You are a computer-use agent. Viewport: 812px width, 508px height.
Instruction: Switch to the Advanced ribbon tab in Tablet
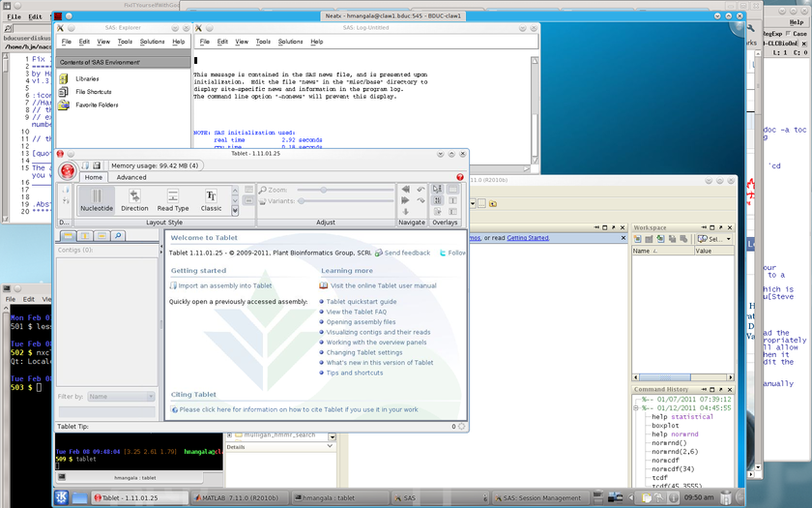point(131,177)
